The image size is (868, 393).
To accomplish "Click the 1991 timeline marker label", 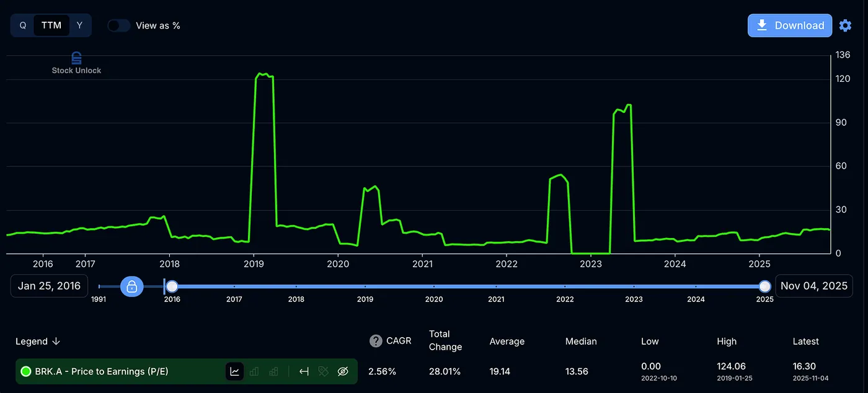I will coord(98,299).
